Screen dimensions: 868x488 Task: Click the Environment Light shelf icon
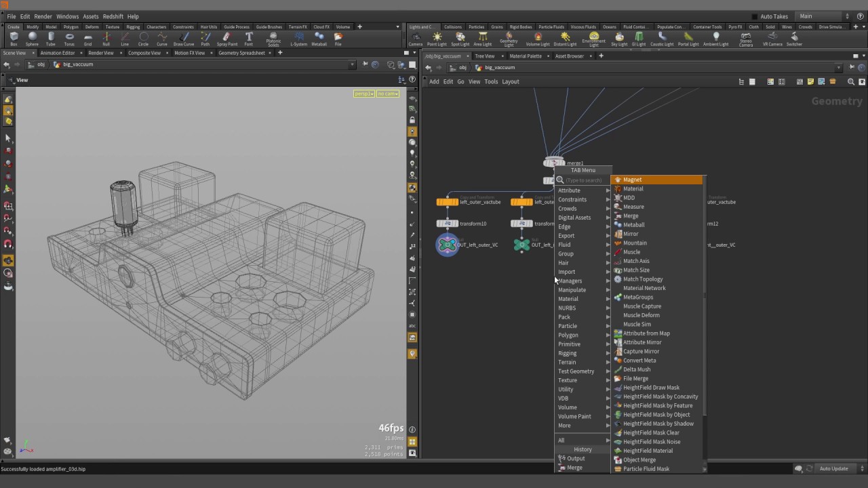[593, 39]
